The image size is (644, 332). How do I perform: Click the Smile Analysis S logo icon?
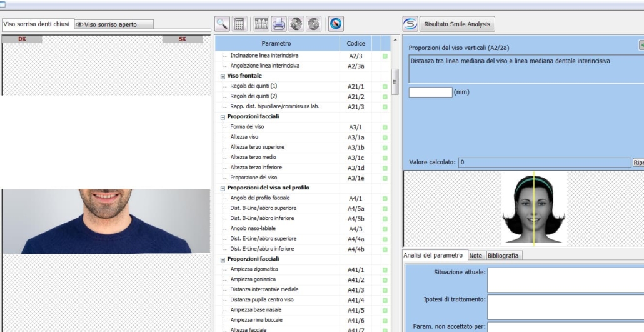point(410,24)
